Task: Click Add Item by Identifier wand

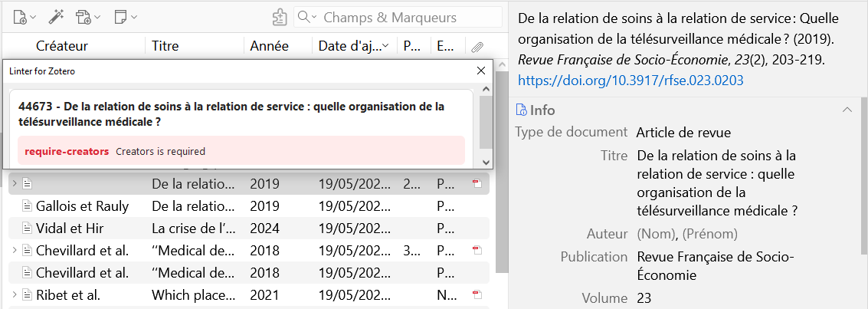Action: 56,18
